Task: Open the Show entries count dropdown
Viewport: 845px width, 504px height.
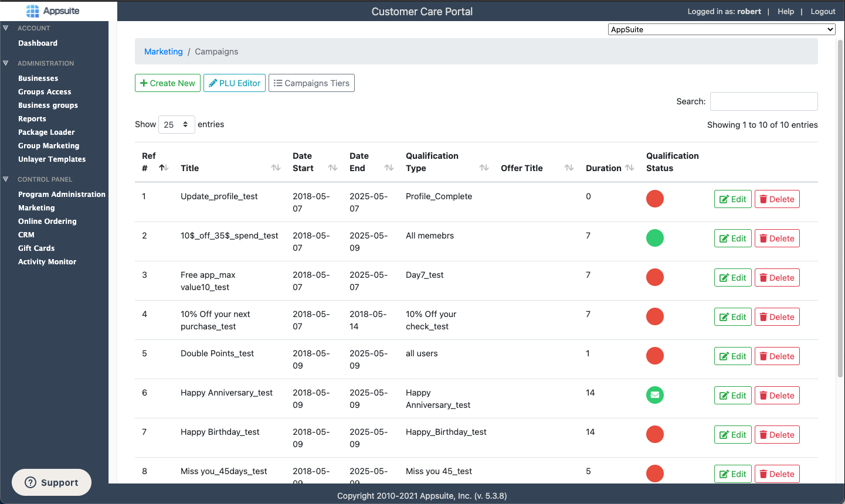Action: 177,124
